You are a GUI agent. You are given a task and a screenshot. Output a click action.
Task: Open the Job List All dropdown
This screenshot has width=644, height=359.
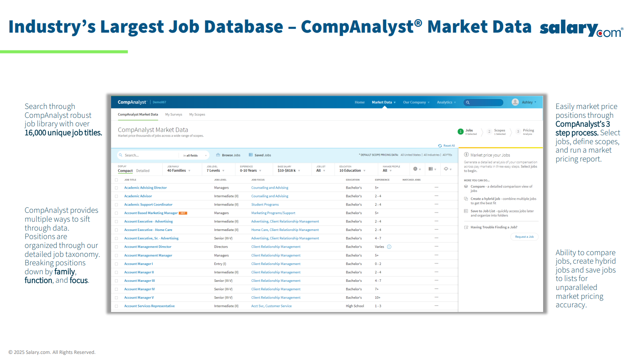tap(321, 170)
